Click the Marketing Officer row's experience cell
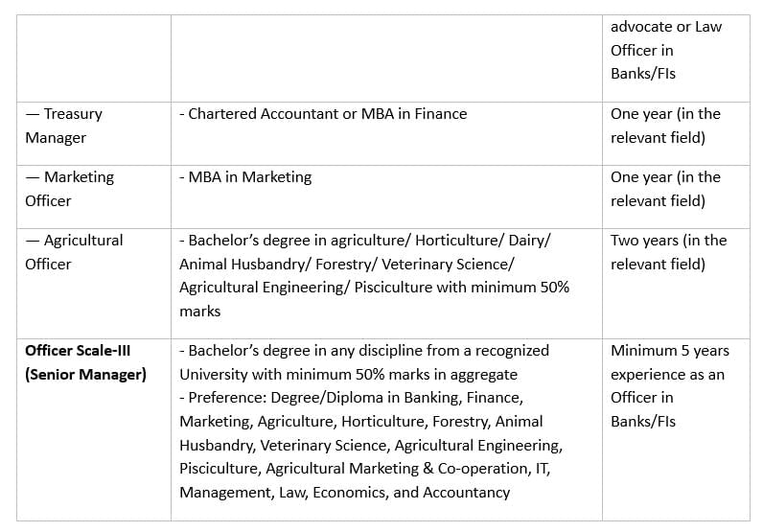The image size is (763, 532). click(x=665, y=189)
